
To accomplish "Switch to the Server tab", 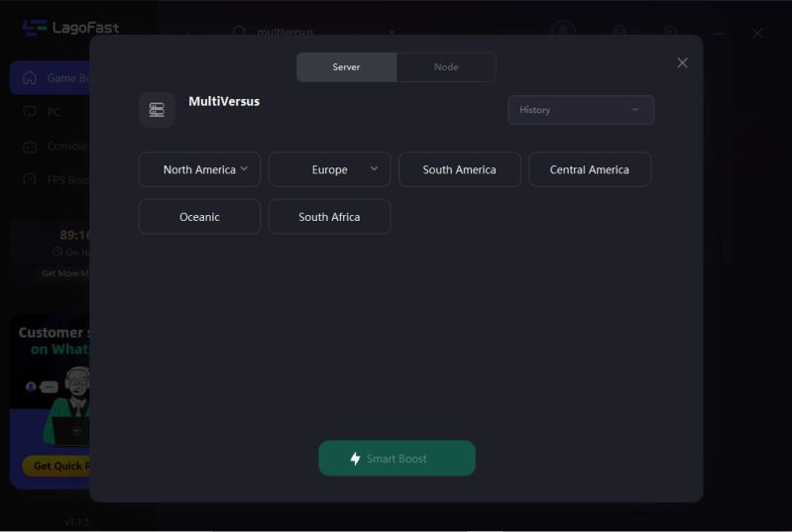I will pyautogui.click(x=347, y=67).
